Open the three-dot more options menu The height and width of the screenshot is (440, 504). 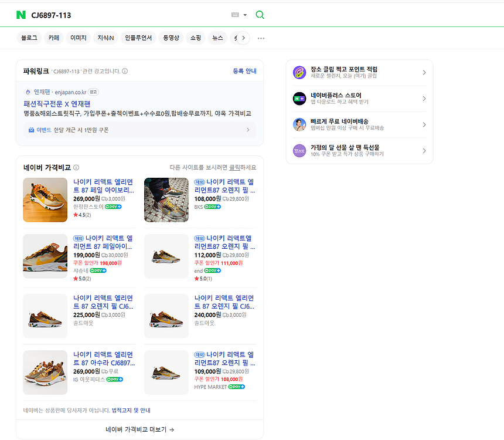click(261, 38)
